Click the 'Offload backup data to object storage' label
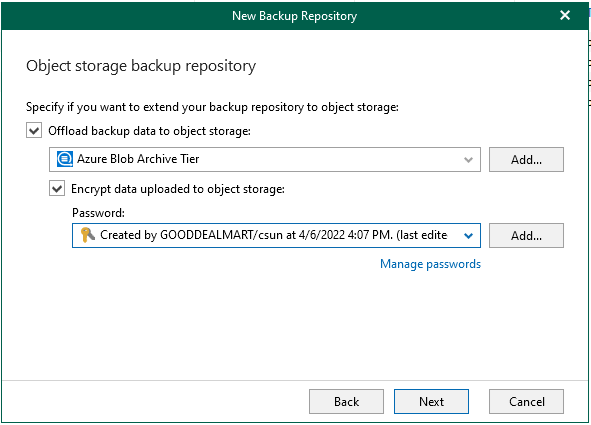Screen dimensions: 591x425 click(x=149, y=131)
